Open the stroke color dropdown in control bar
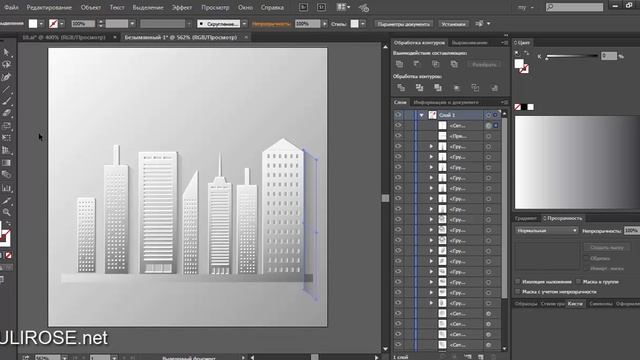The width and height of the screenshot is (640, 360). [62, 24]
